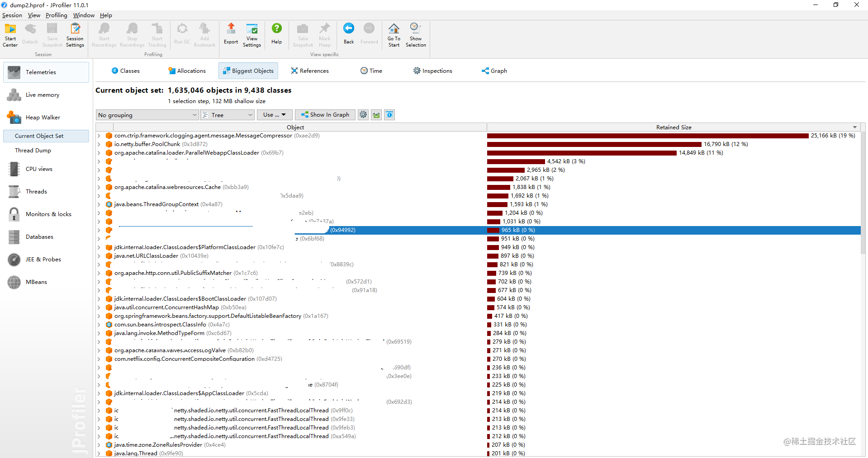Image resolution: width=868 pixels, height=458 pixels.
Task: Expand the PublicSuffixMatcher row
Action: coord(99,273)
